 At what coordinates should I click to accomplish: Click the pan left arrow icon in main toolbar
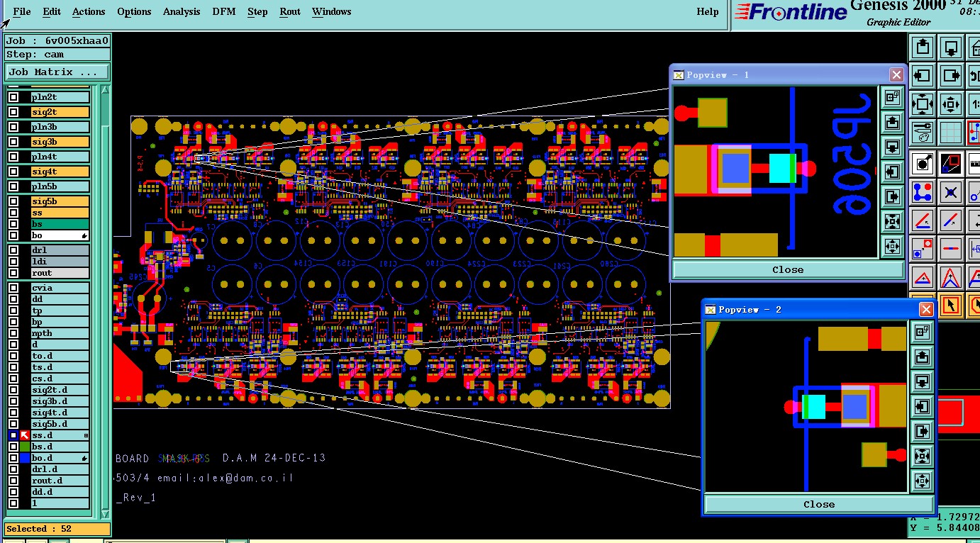923,75
